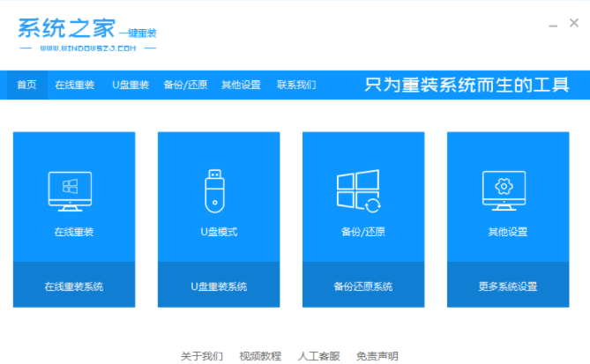Switch to the 在线重装 menu tab
Screen dimensions: 590x364
(x=75, y=85)
